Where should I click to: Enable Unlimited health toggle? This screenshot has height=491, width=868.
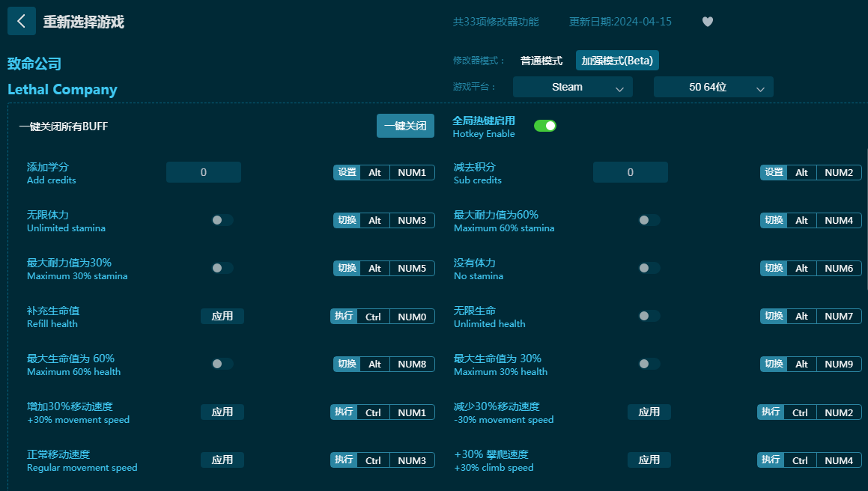coord(649,316)
